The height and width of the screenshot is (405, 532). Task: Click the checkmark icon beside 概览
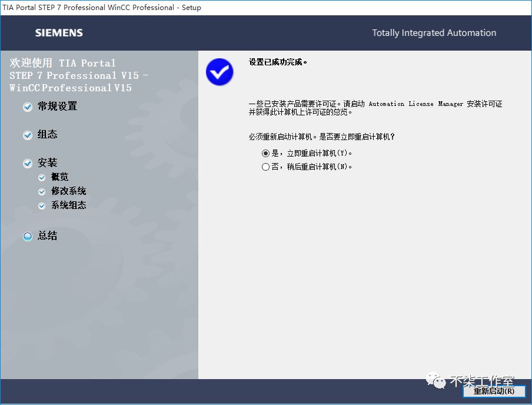(42, 178)
